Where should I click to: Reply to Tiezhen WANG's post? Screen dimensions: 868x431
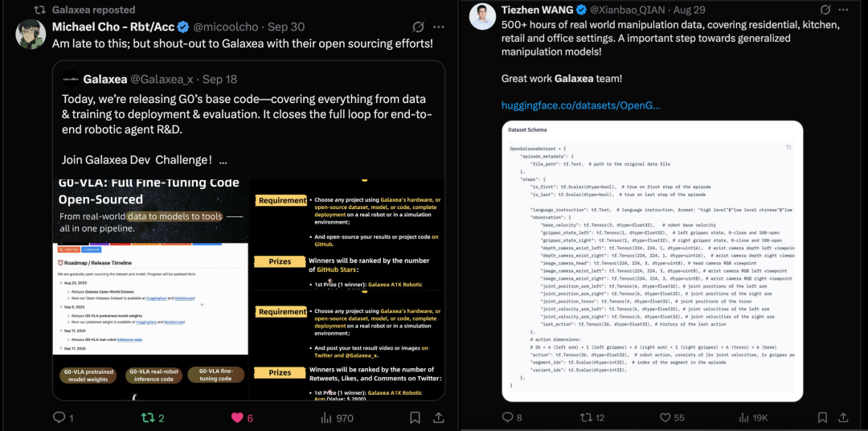507,417
